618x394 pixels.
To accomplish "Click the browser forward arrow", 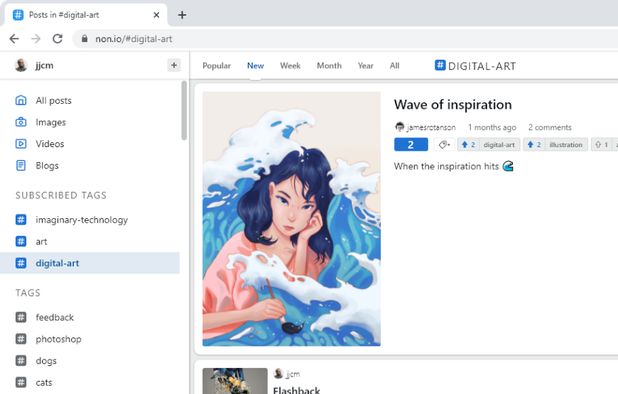I will tap(36, 39).
